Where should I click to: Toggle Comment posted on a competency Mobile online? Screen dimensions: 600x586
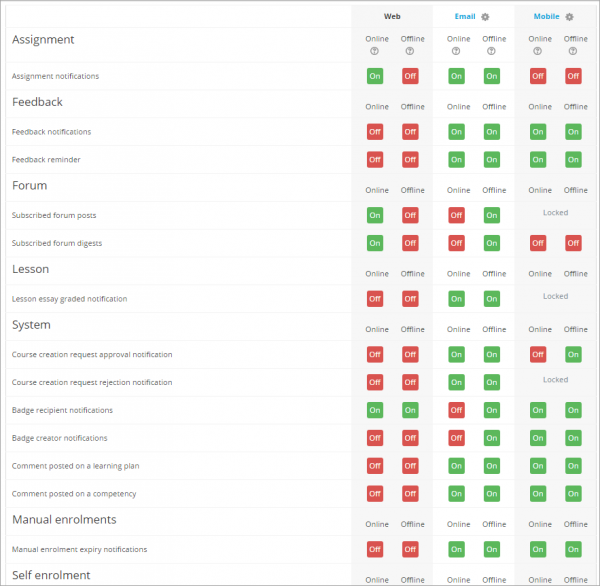click(539, 493)
